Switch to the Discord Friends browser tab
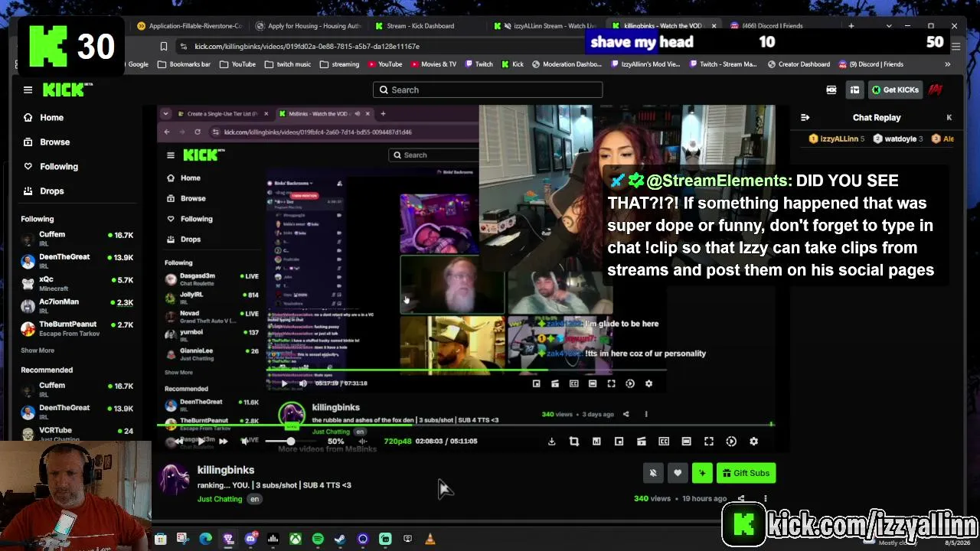 (766, 26)
